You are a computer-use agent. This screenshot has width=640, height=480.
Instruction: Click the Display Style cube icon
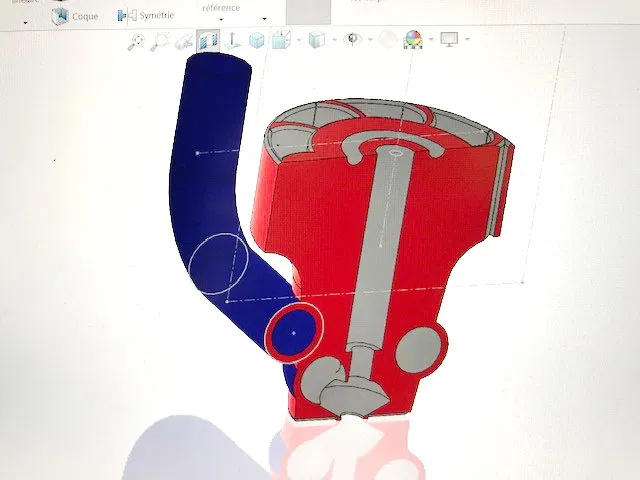point(317,40)
